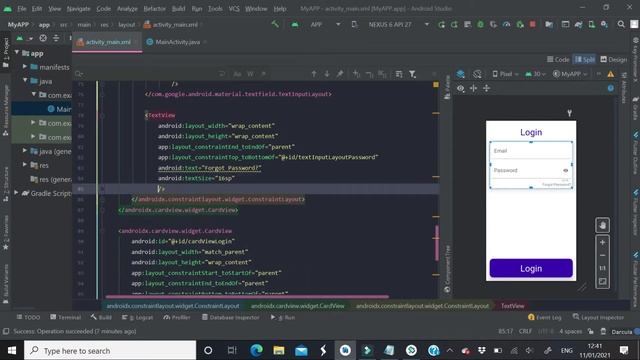The image size is (640, 360).
Task: Open the Pixel device dropdown in the preview
Action: 505,74
